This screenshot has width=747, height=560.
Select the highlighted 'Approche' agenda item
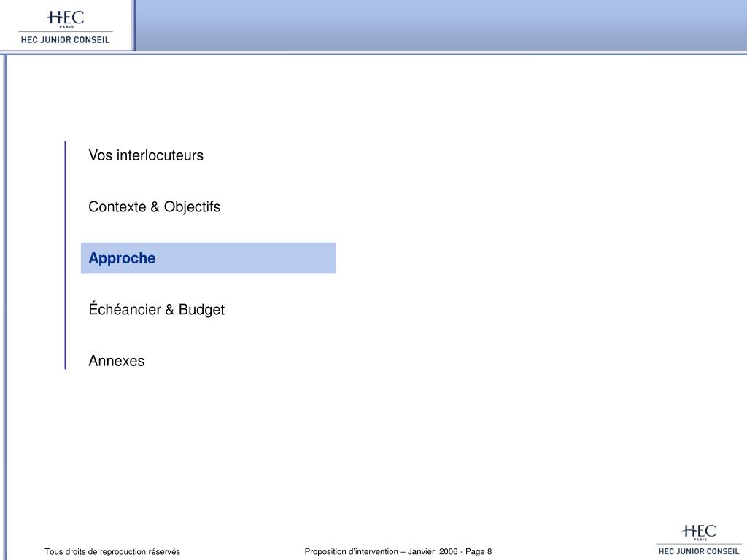point(208,258)
